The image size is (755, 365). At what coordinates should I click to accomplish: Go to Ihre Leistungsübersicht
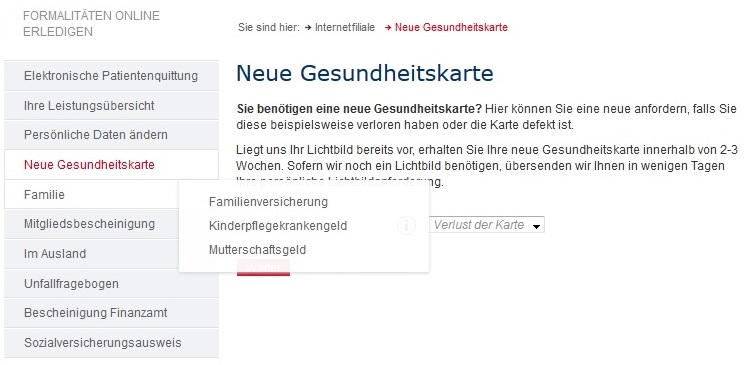pyautogui.click(x=111, y=105)
